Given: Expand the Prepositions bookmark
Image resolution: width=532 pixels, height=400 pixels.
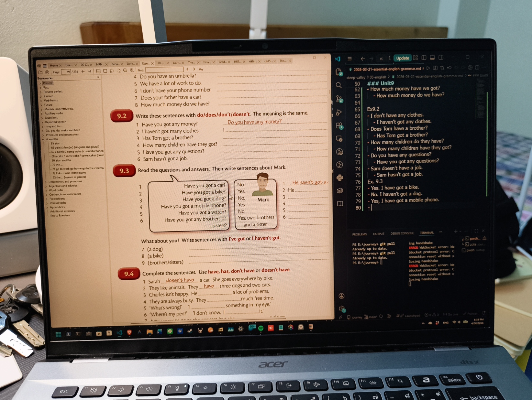Looking at the screenshot, I should (x=47, y=199).
